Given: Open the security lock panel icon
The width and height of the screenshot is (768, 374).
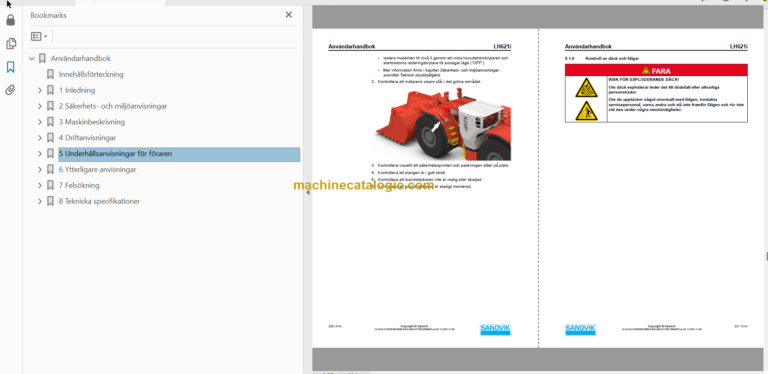Looking at the screenshot, I should pos(10,21).
